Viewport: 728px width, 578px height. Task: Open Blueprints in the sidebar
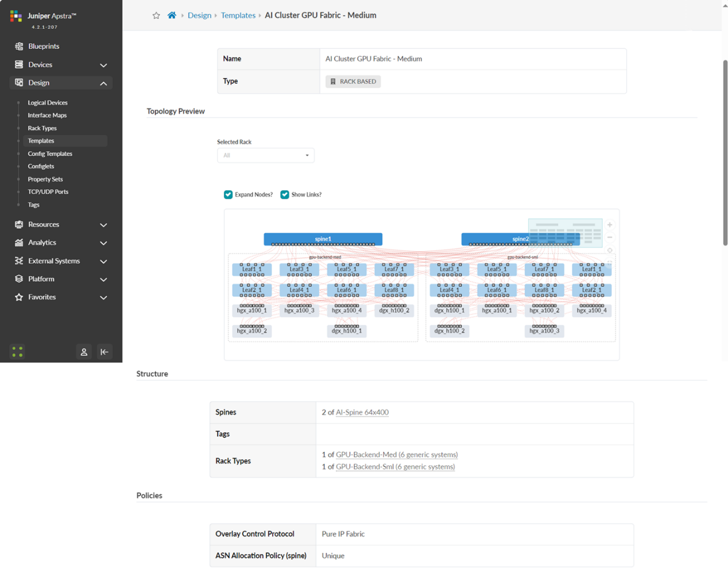[x=44, y=46]
